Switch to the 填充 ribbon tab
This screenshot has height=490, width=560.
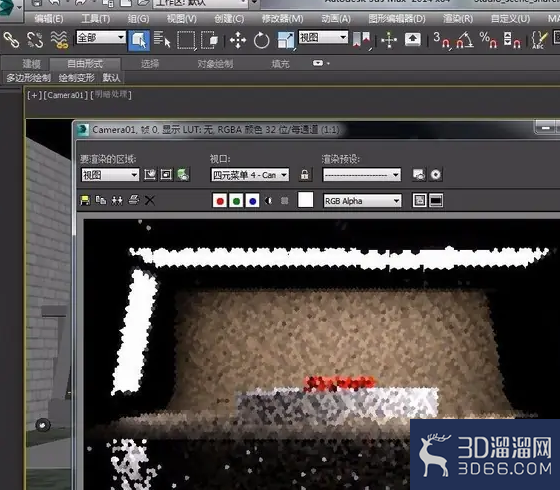[280, 64]
